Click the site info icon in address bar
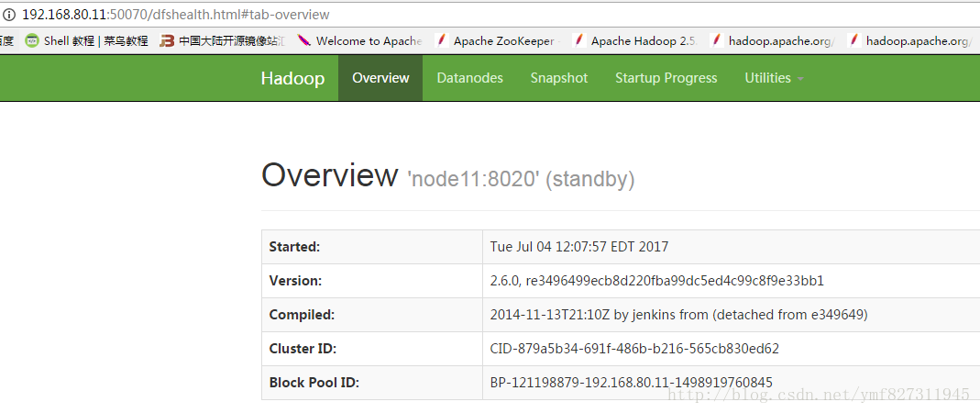 [9, 15]
